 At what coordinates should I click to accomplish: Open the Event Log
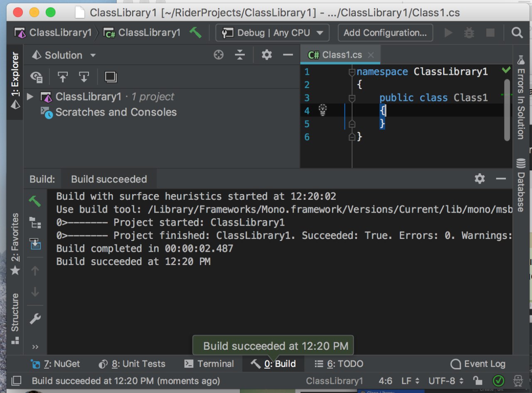[x=478, y=364]
